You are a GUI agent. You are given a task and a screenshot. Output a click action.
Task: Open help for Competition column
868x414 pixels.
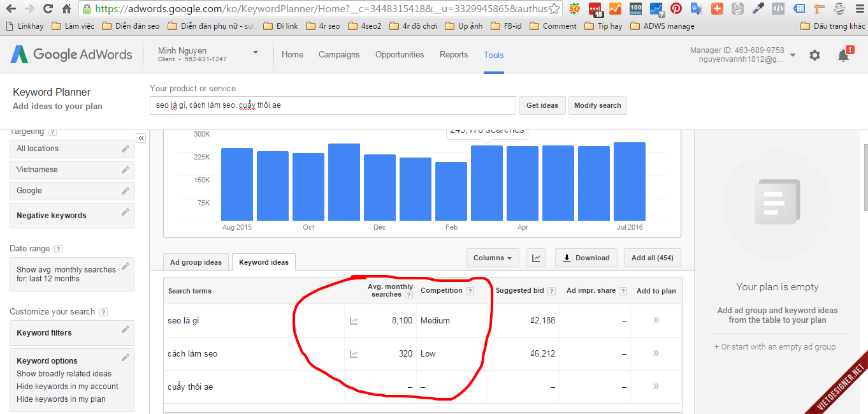pyautogui.click(x=470, y=291)
